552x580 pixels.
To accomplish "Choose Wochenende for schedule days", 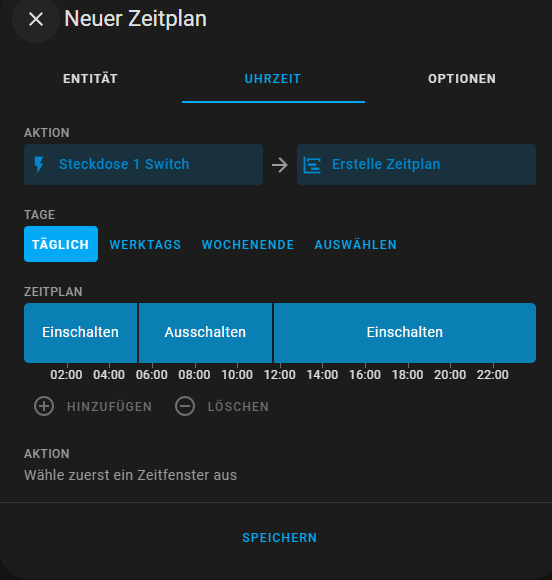I will pos(248,245).
